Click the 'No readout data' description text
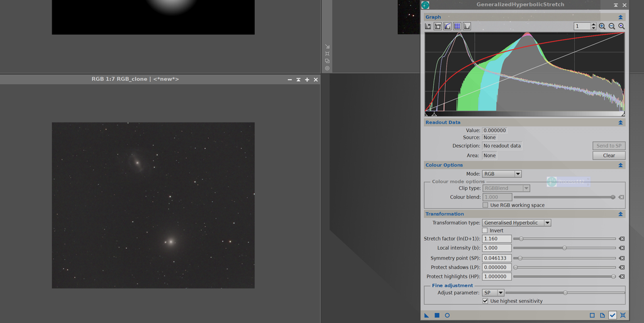This screenshot has height=323, width=644. point(502,146)
